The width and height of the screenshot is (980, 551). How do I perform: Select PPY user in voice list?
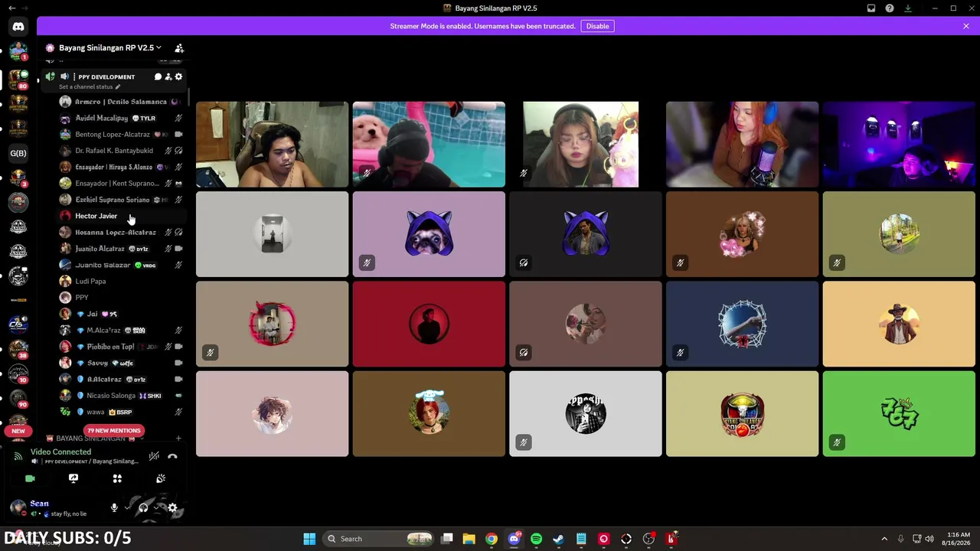click(x=121, y=298)
